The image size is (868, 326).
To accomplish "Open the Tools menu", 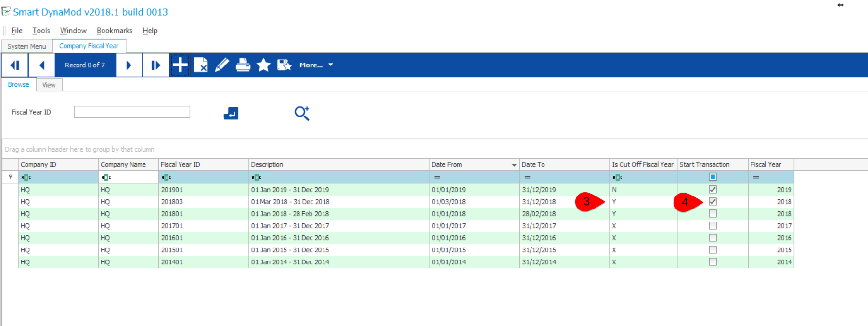I will point(41,31).
